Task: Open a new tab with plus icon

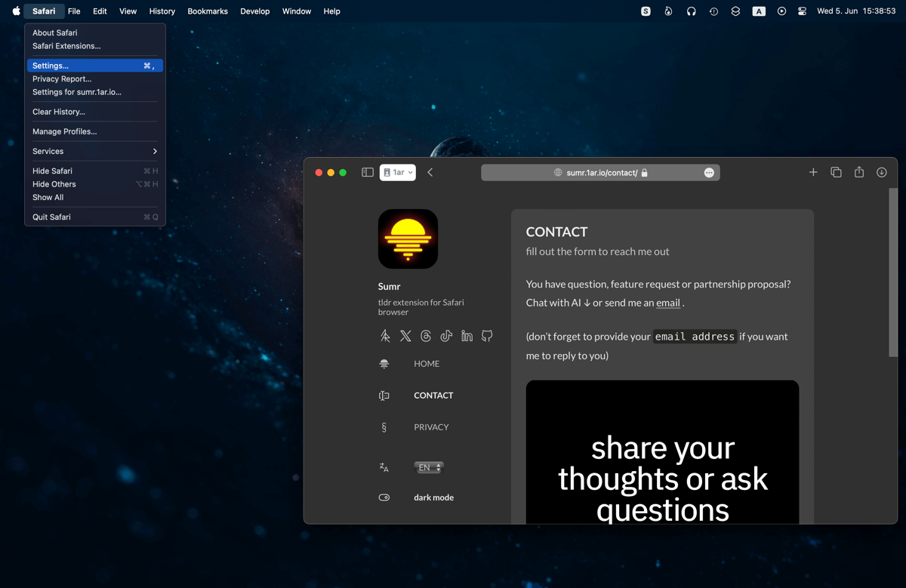Action: [x=813, y=172]
